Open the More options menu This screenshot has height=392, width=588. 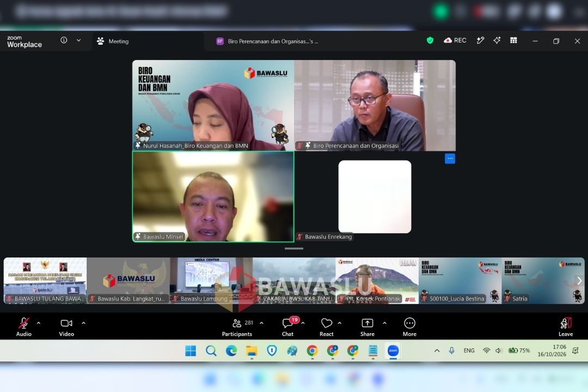[x=409, y=327]
